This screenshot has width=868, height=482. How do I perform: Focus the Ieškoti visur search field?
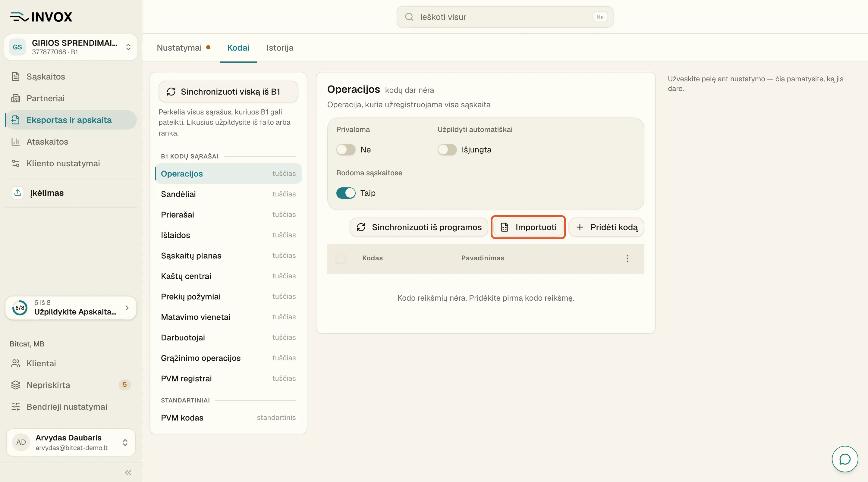(x=505, y=17)
